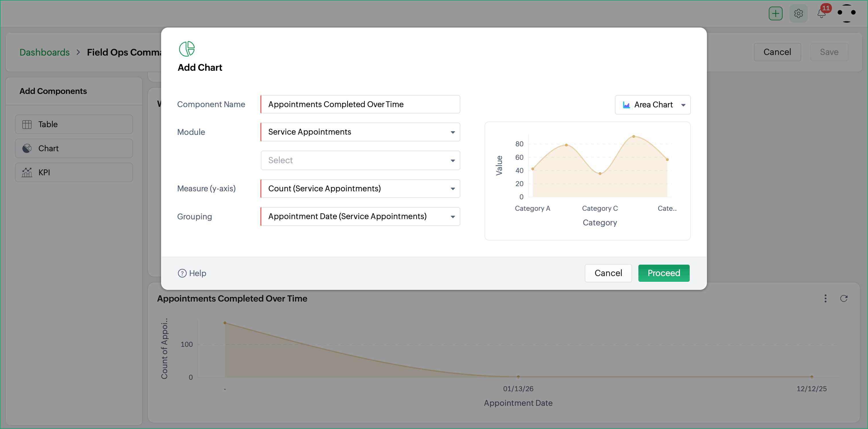Open the empty Select dropdown
The height and width of the screenshot is (429, 868).
coord(360,160)
